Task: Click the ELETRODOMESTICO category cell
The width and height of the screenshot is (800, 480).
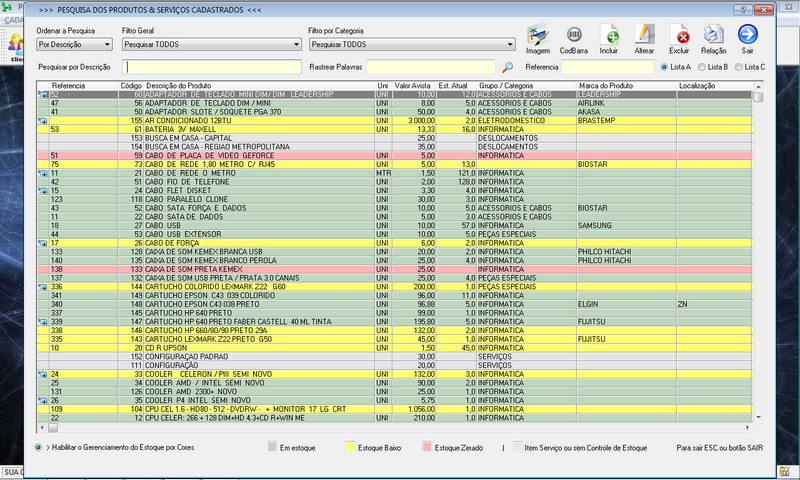Action: pos(527,121)
